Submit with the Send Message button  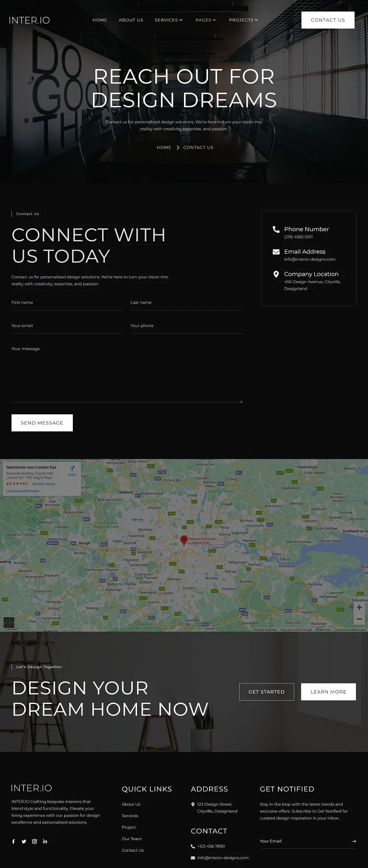pyautogui.click(x=42, y=423)
